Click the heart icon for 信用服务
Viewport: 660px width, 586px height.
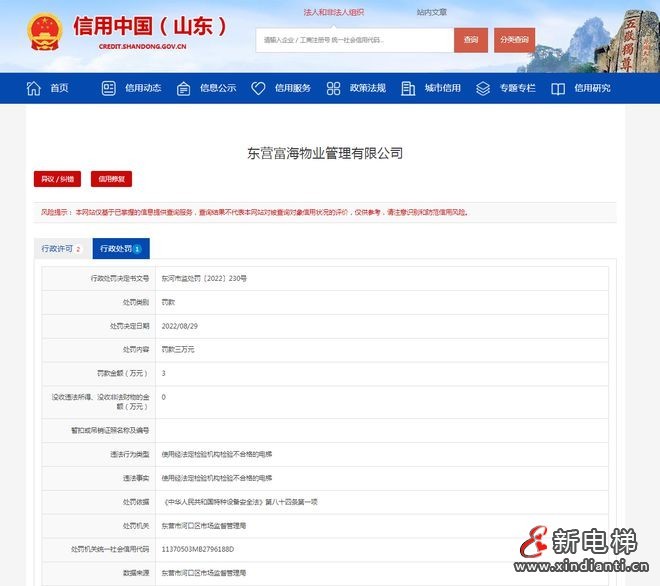click(258, 88)
